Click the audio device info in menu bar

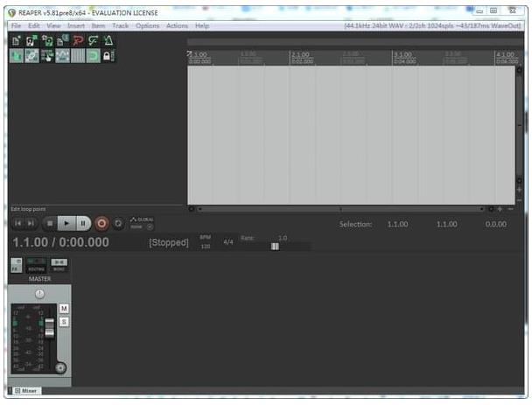coord(432,25)
